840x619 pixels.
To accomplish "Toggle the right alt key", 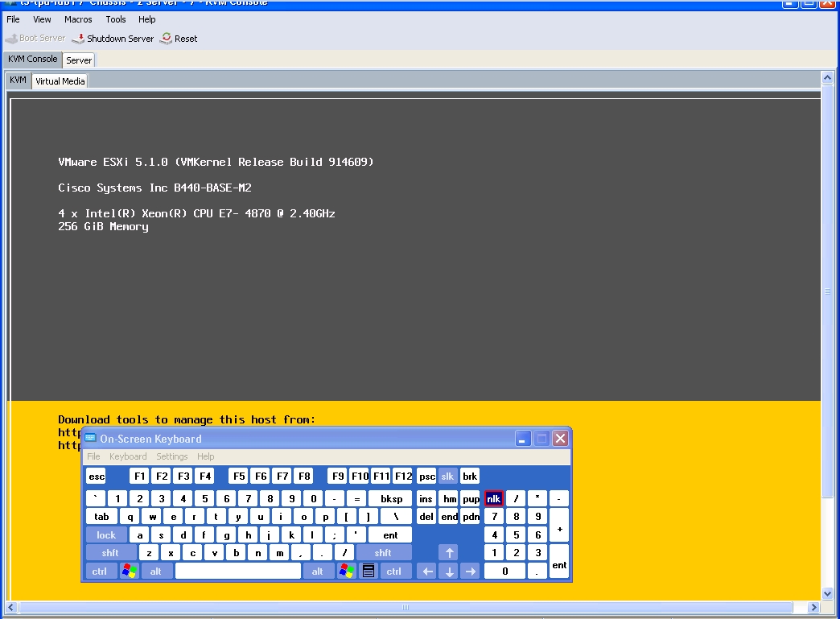I will coord(317,572).
